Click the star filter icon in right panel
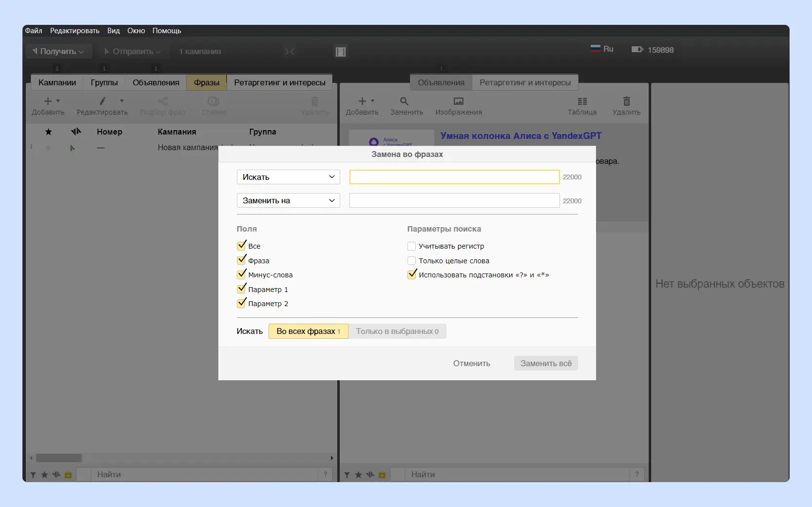This screenshot has width=812, height=507. 358,475
